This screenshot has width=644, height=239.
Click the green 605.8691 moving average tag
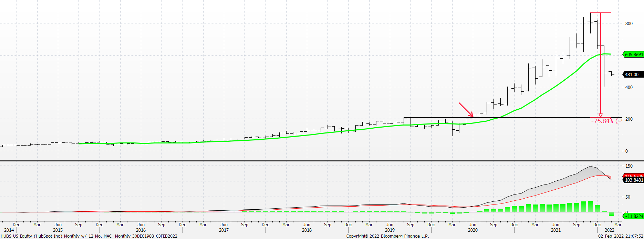[x=633, y=54]
